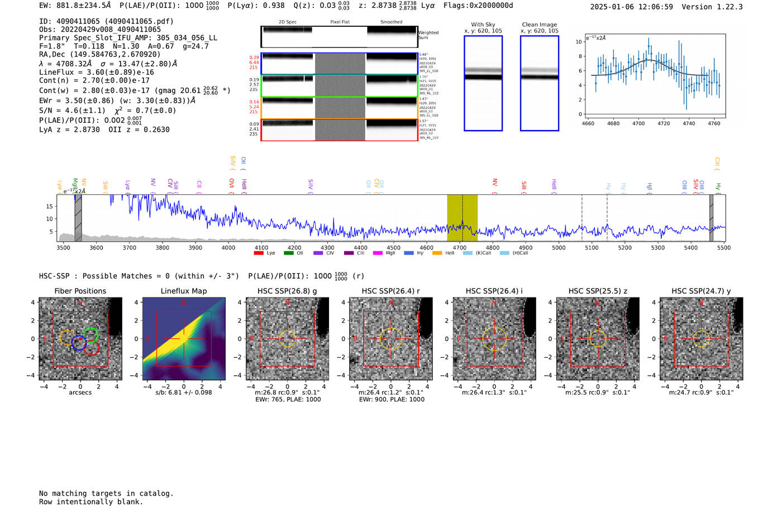Click the yellow highlighted band near 4700

[x=462, y=218]
